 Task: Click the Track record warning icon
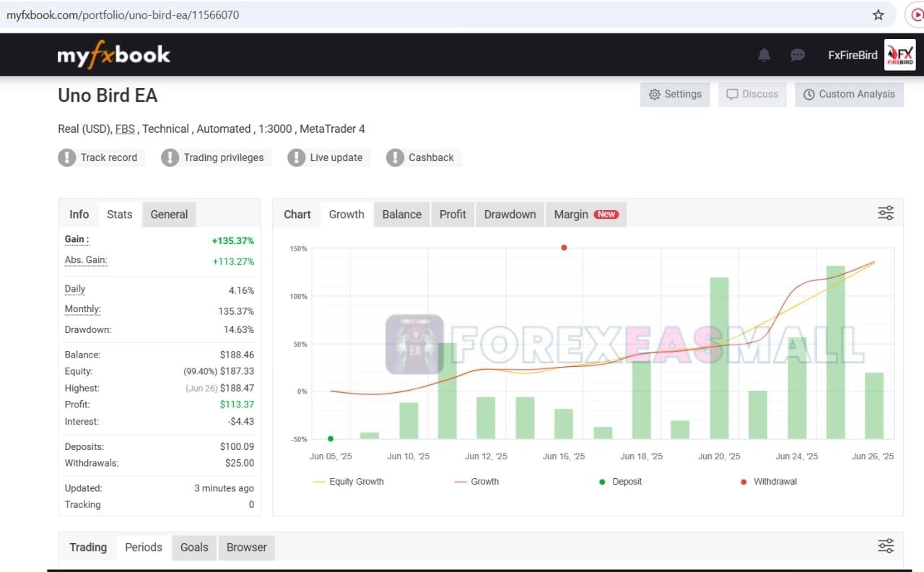(67, 157)
